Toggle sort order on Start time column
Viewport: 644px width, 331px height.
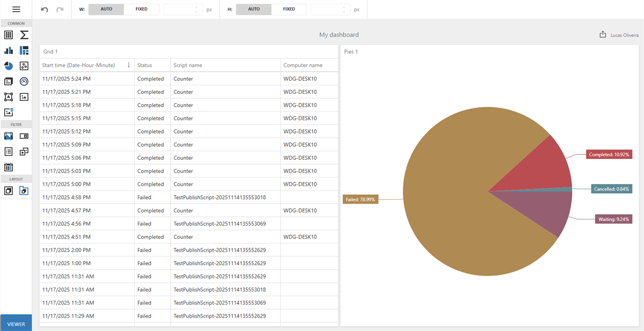128,64
